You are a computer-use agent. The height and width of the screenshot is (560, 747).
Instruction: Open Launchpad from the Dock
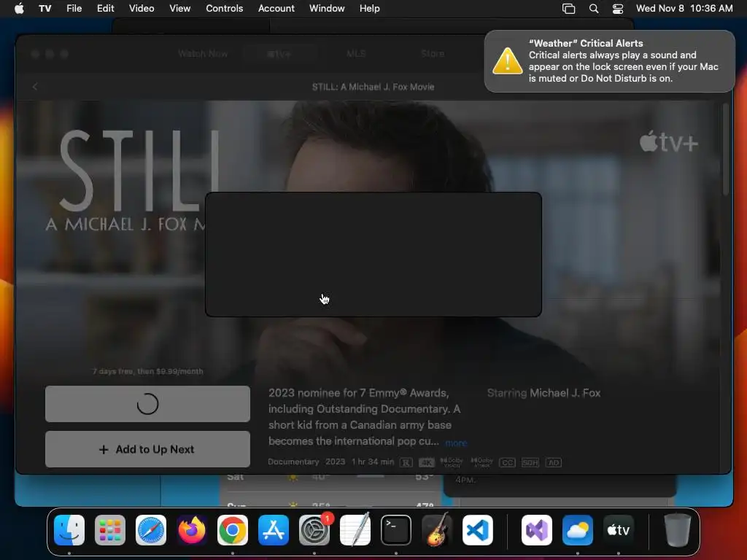tap(110, 530)
